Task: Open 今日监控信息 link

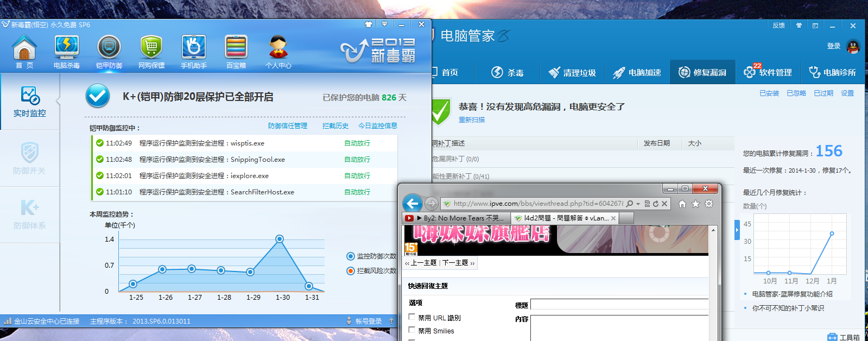Action: [378, 126]
